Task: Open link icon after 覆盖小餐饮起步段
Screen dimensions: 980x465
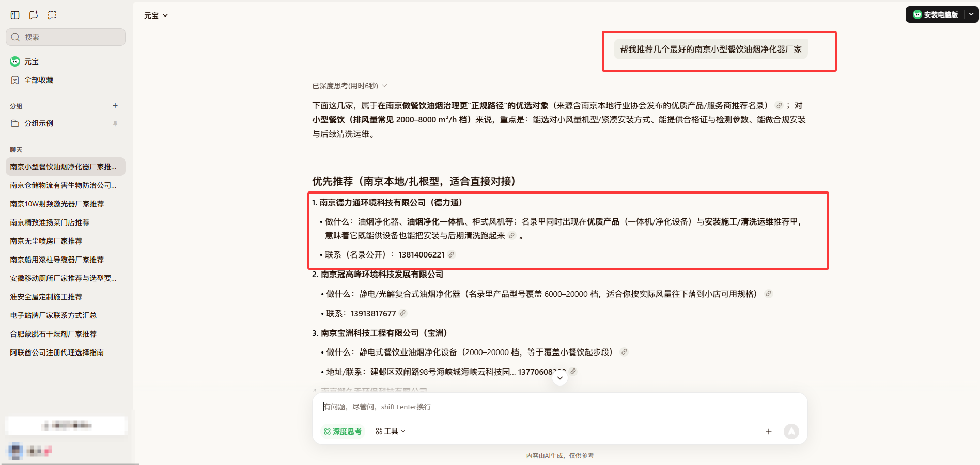Action: (x=624, y=352)
